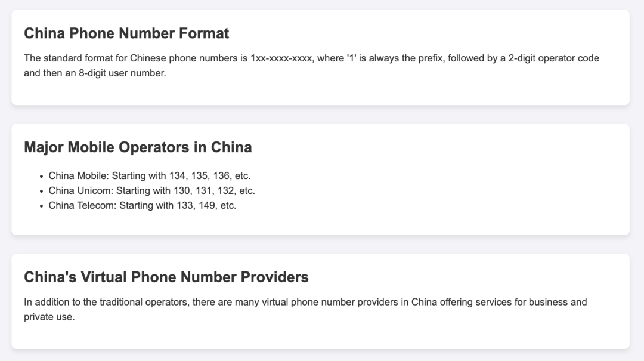The width and height of the screenshot is (644, 361).
Task: Click the number 132 in the list
Action: pyautogui.click(x=225, y=190)
